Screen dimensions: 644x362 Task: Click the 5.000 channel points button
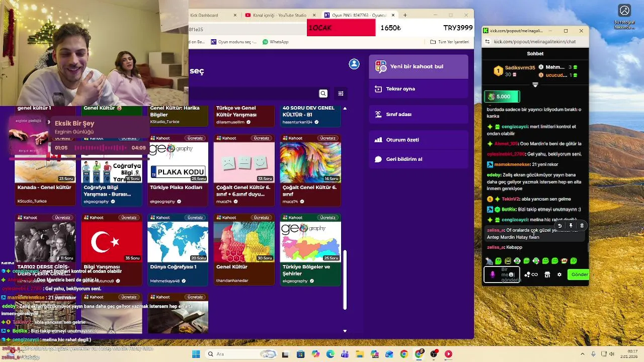pyautogui.click(x=502, y=97)
